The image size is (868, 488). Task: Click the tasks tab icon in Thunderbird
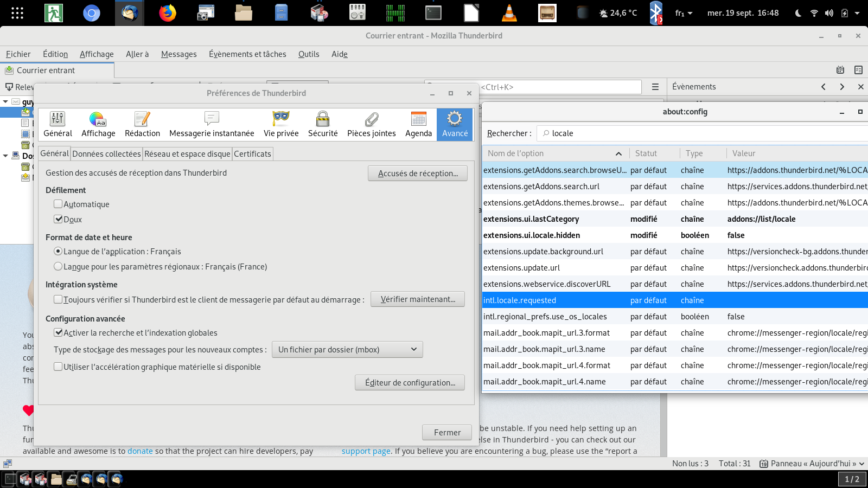click(858, 70)
